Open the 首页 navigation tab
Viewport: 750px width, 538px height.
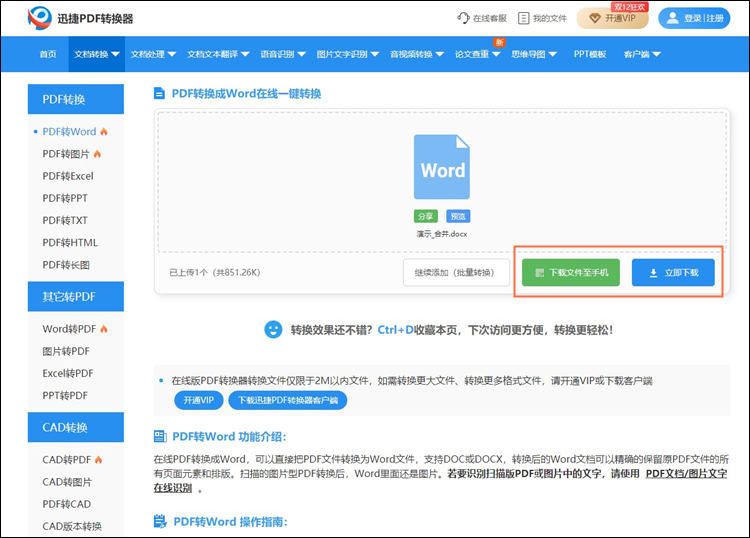tap(48, 54)
